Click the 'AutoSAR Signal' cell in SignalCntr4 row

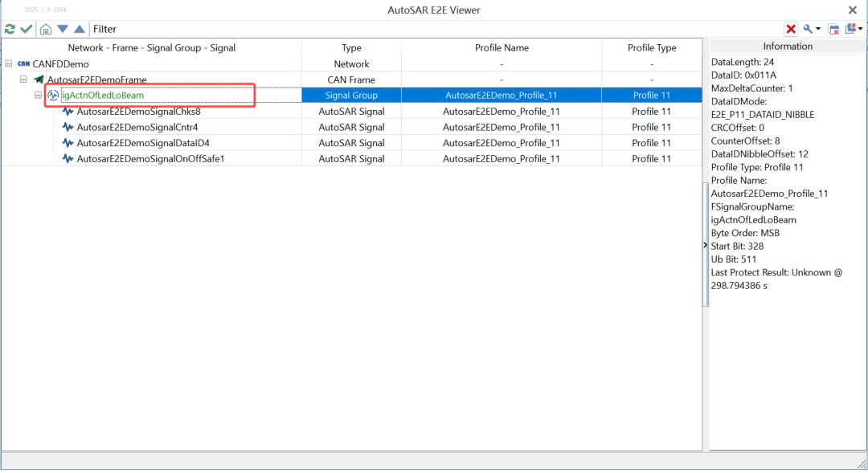pos(351,127)
